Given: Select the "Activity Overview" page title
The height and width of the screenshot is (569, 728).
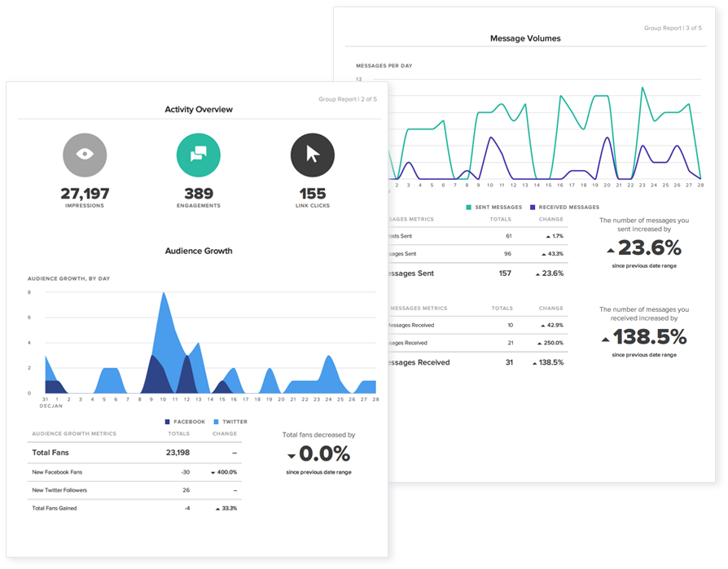Looking at the screenshot, I should click(199, 110).
